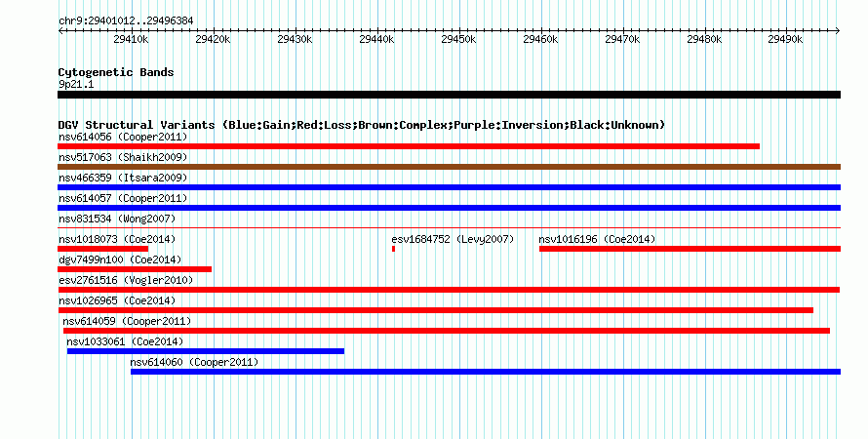Click the nsv1033061 (Coe2014) label
Screen dimensions: 868x439
(x=125, y=341)
